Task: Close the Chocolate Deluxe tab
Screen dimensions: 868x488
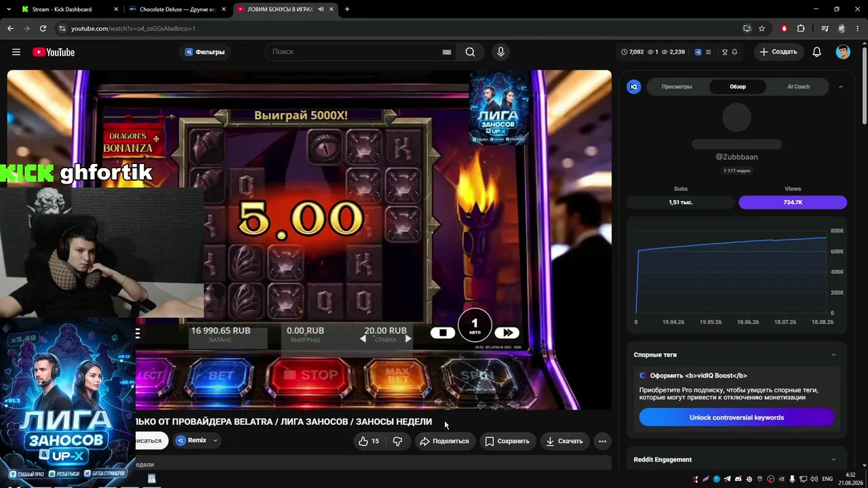Action: 224,9
